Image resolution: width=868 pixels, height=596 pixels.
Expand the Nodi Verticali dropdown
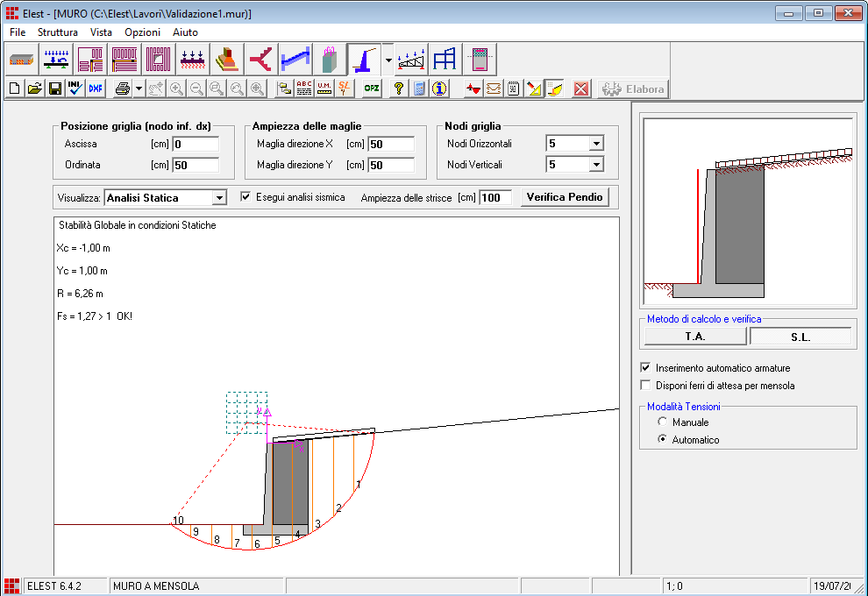pos(596,164)
